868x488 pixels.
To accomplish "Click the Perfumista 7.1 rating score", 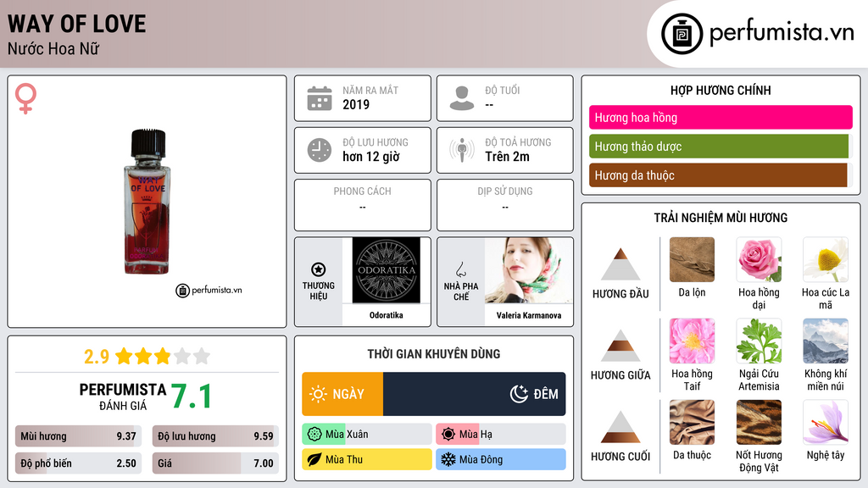I will click(191, 396).
